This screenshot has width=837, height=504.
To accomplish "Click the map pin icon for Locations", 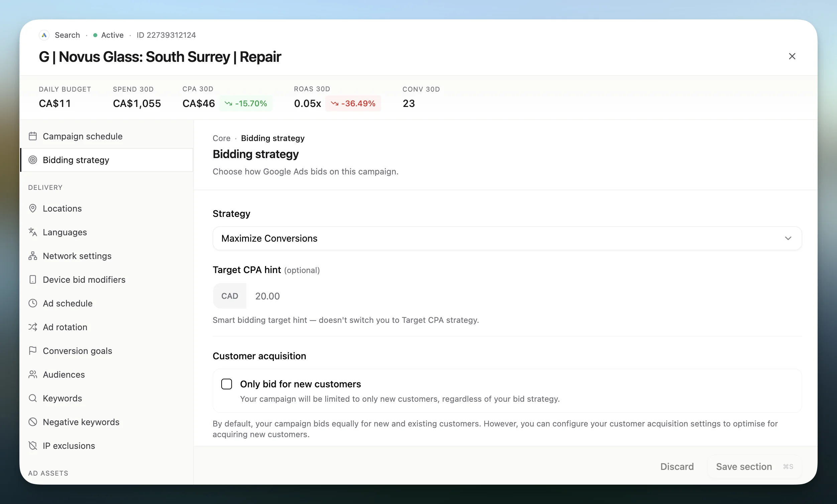I will point(33,208).
